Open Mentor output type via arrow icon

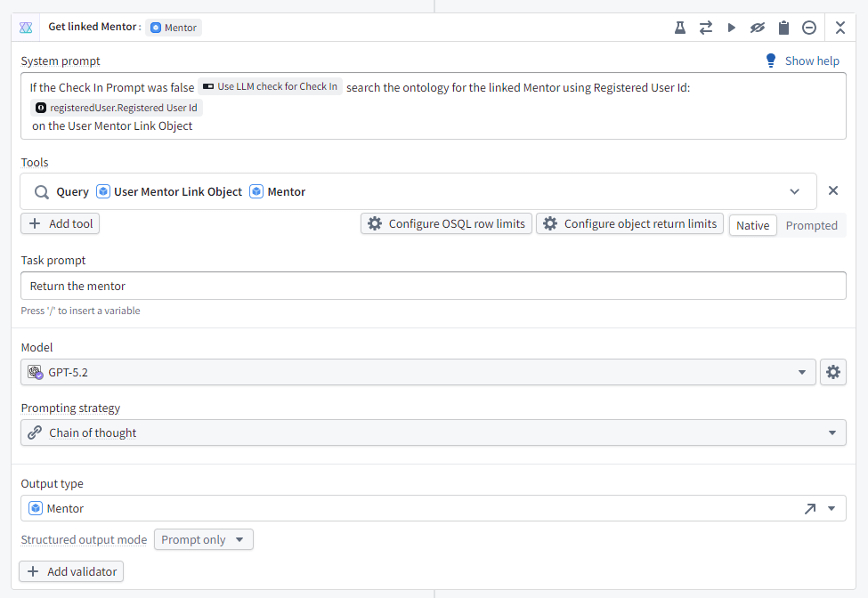pyautogui.click(x=809, y=508)
